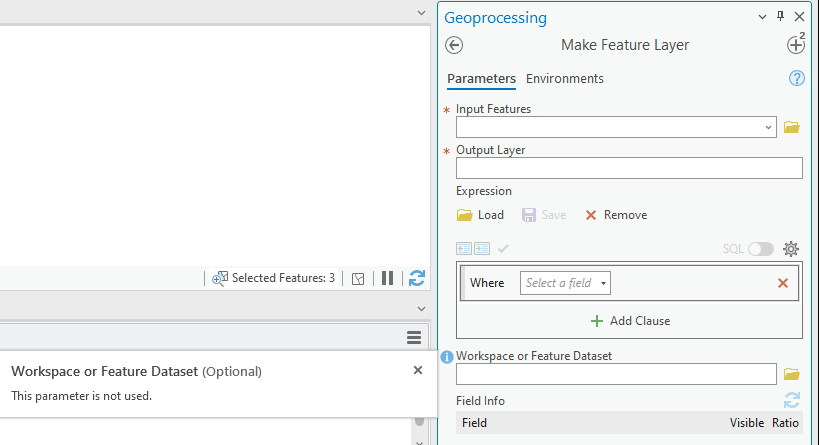Zoom to Selected Features icon

click(221, 278)
